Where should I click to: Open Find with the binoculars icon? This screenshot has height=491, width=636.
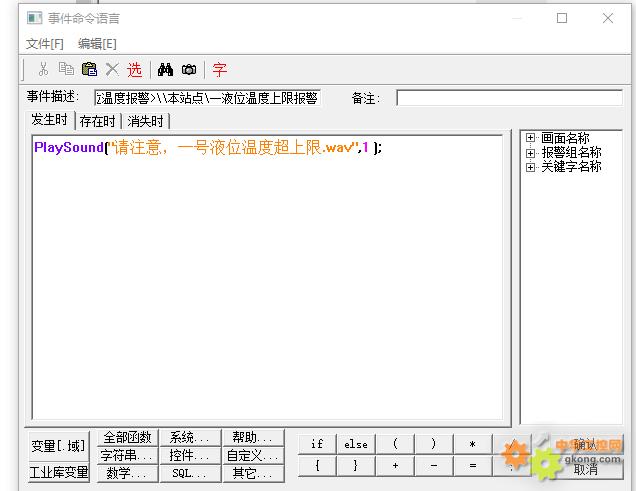pyautogui.click(x=165, y=69)
